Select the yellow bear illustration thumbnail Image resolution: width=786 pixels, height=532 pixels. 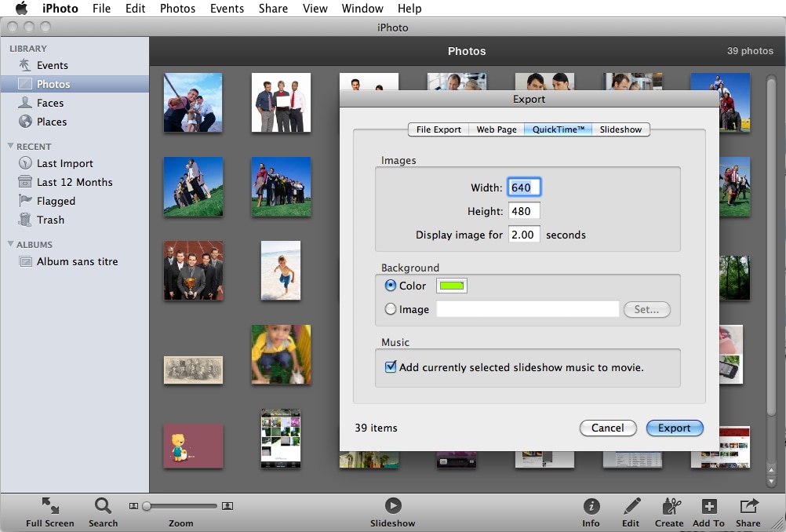(193, 446)
